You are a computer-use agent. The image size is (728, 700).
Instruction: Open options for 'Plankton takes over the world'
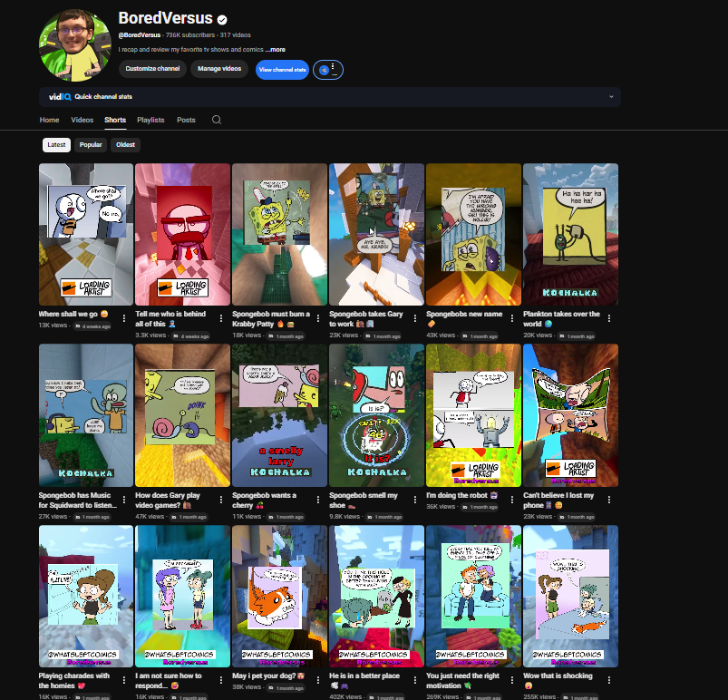609,318
